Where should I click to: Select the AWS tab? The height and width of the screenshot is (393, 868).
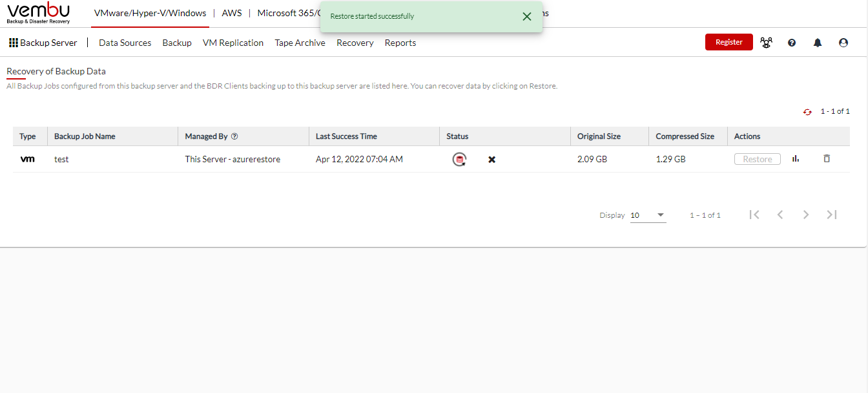(232, 13)
